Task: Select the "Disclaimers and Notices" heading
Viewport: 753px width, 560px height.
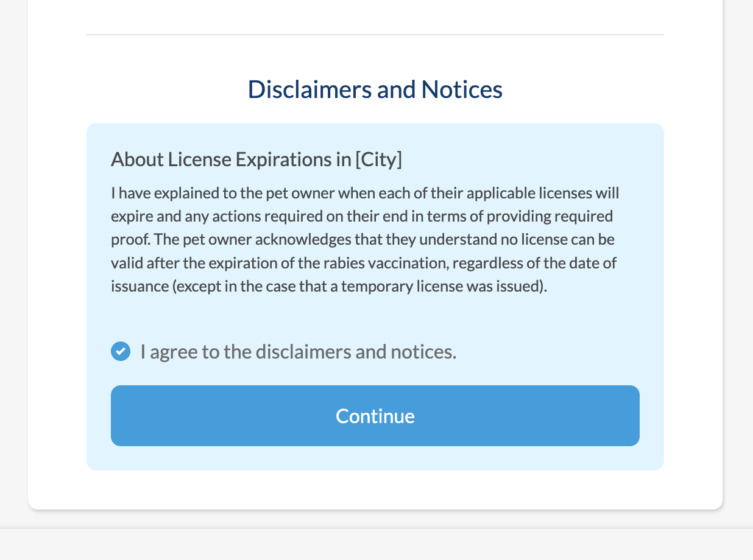Action: tap(375, 89)
